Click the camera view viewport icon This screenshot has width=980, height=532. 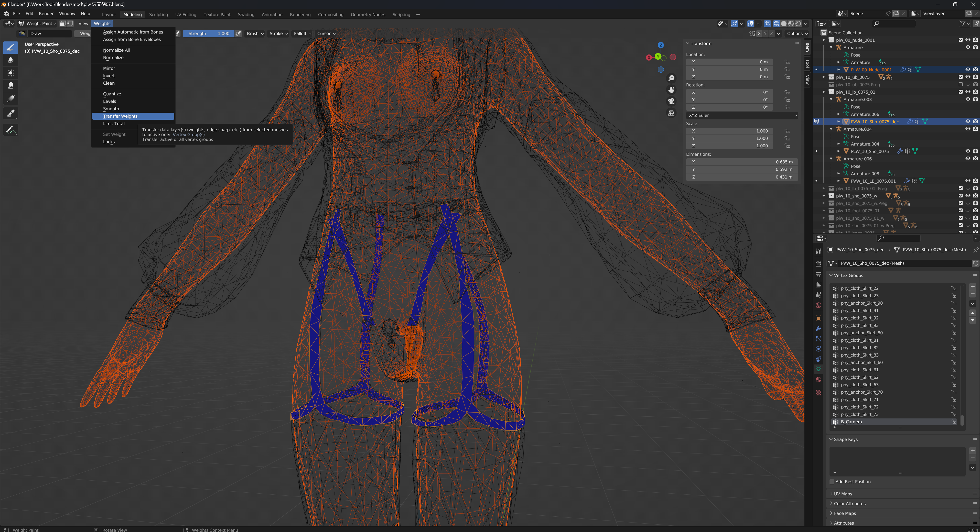coord(672,101)
